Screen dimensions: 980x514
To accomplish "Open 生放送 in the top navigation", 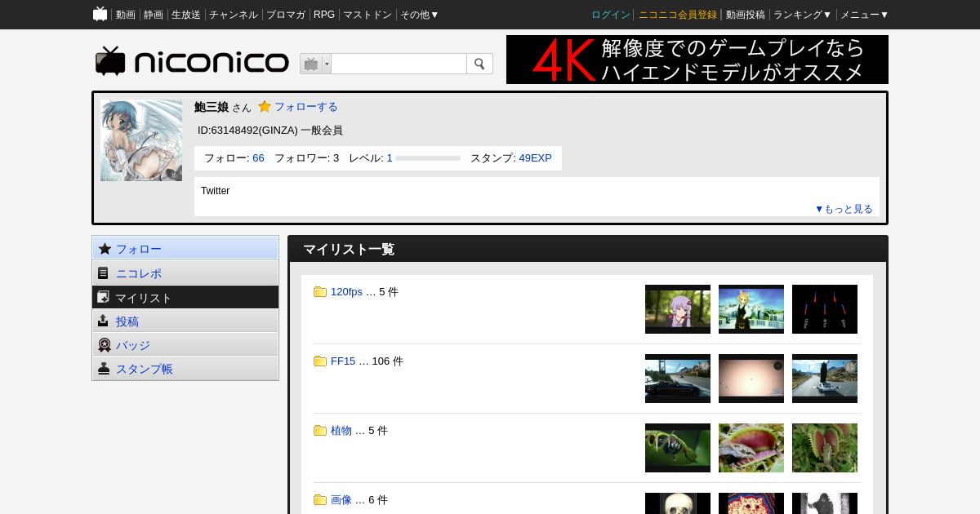I will 186,15.
